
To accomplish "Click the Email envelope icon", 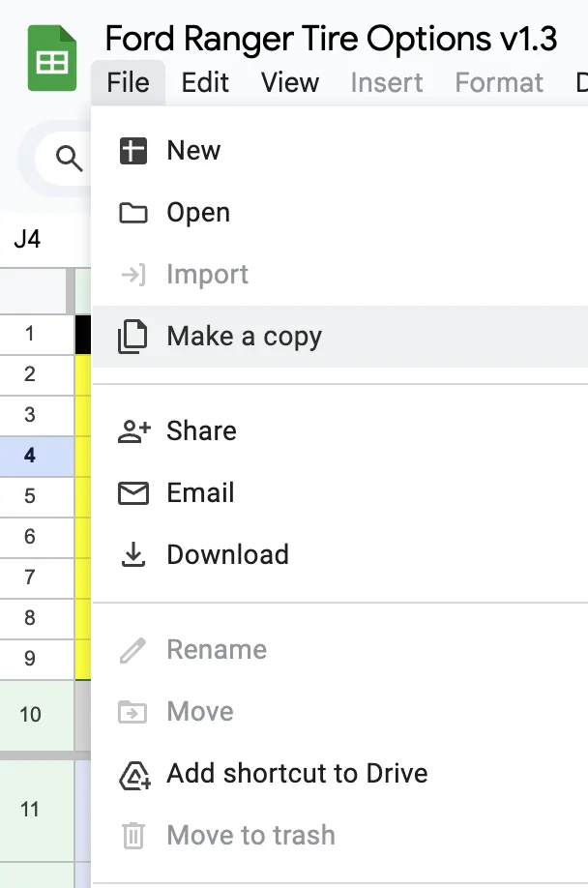I will point(133,493).
